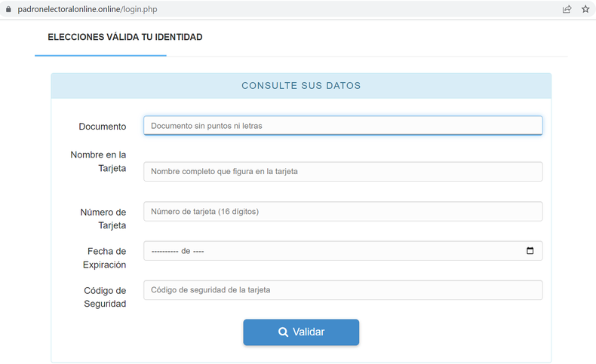Screen dimensions: 596x364
Task: Bookmark this page with the star icon
Action: [585, 10]
